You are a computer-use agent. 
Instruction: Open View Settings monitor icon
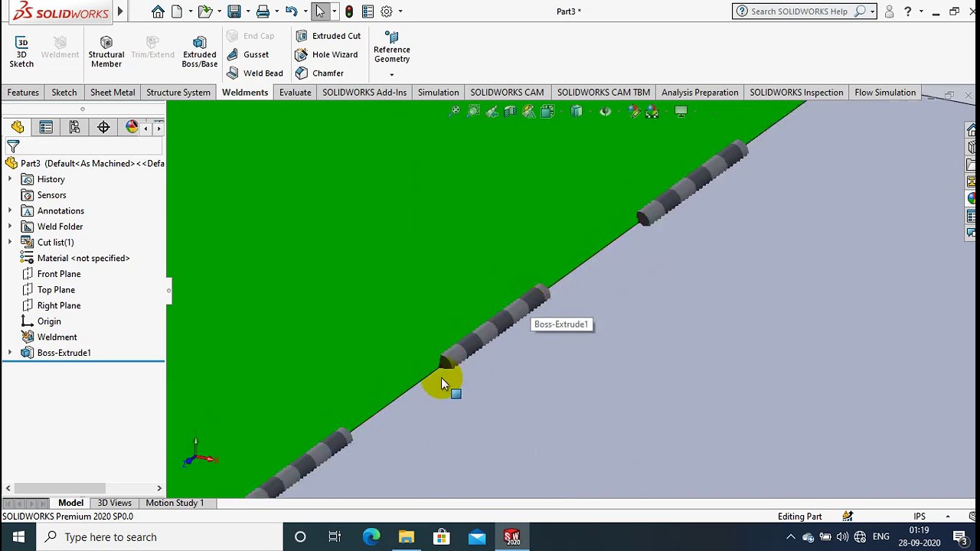tap(681, 112)
